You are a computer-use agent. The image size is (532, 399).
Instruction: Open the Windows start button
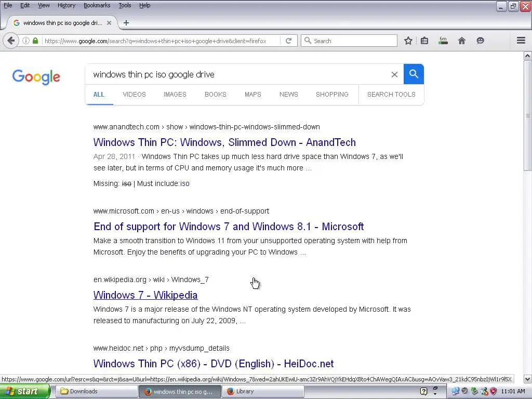click(25, 391)
